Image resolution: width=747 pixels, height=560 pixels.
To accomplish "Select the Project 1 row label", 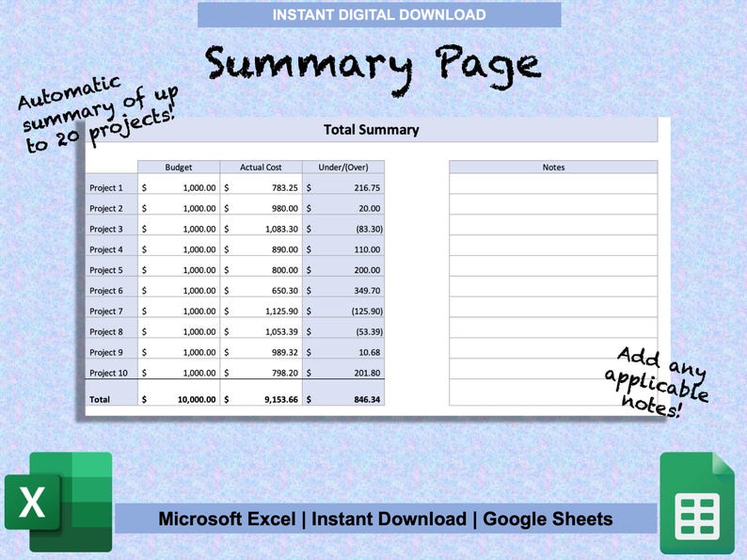I will point(111,184).
